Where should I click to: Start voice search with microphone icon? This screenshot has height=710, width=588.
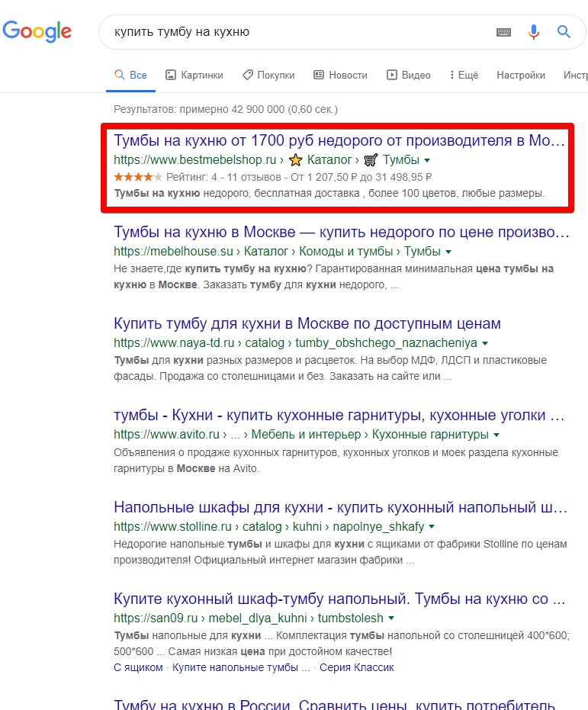click(534, 32)
